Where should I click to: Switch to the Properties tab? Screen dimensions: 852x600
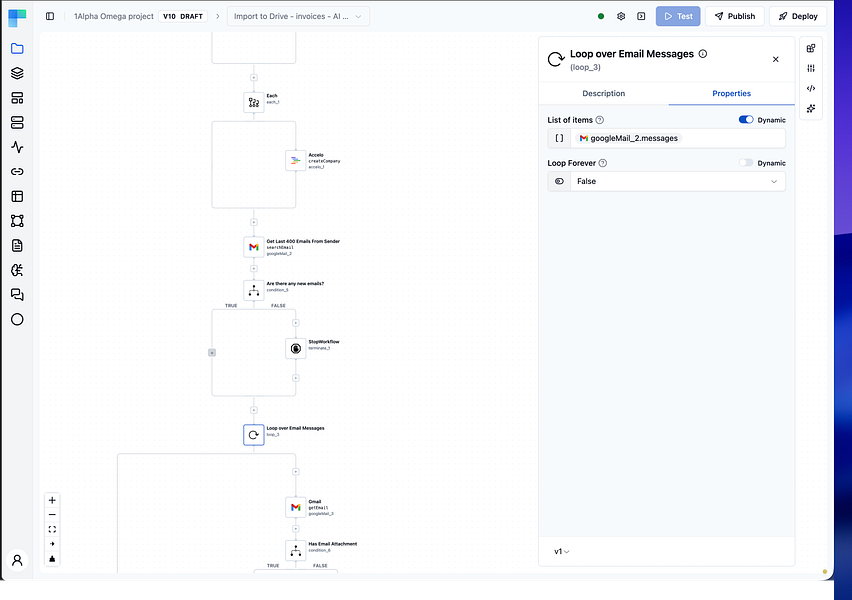click(x=731, y=93)
